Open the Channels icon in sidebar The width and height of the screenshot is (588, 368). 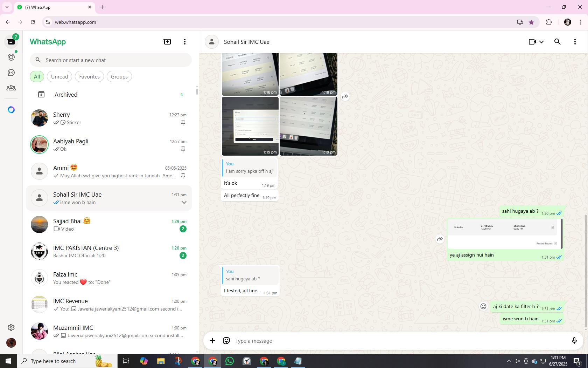coord(11,73)
